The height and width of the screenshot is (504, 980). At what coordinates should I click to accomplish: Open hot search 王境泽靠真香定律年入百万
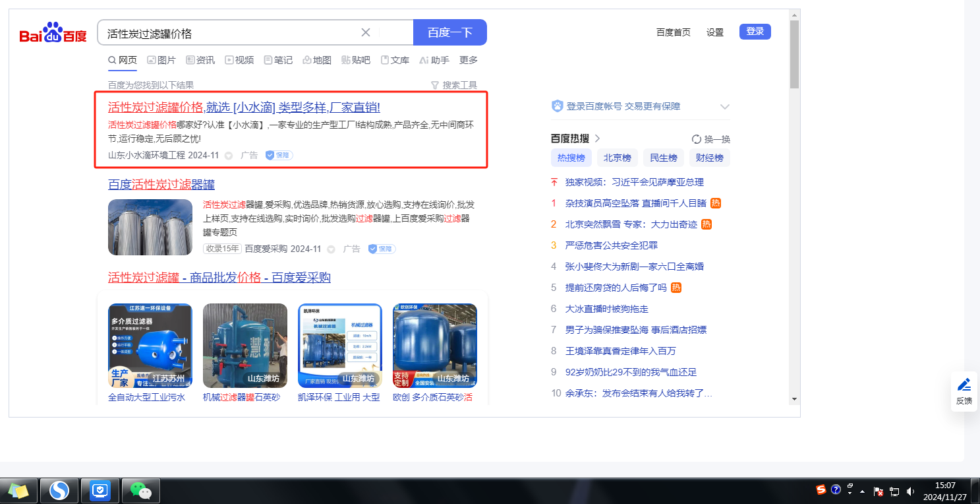point(621,351)
